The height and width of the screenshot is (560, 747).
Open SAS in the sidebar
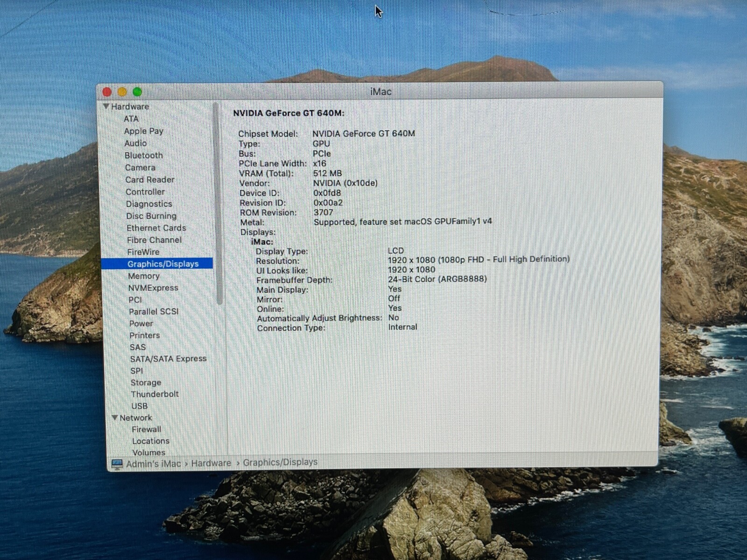click(138, 347)
